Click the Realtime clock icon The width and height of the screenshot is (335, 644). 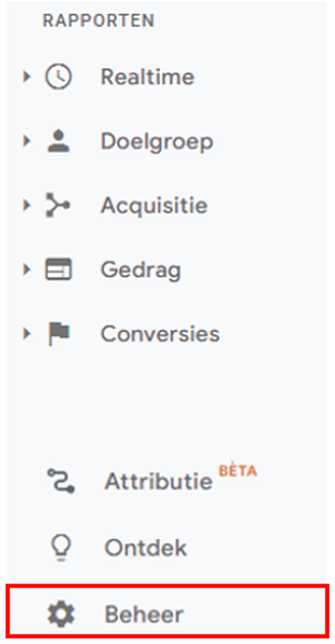58,77
